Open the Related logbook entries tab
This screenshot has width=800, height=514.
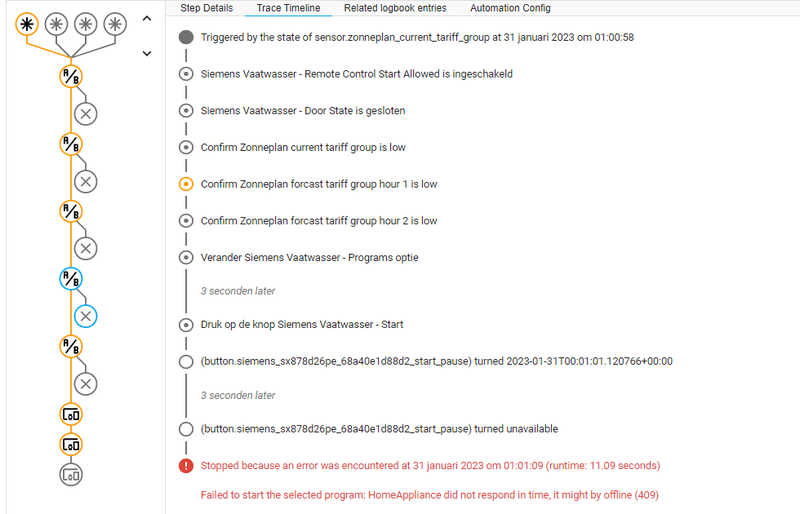(395, 8)
